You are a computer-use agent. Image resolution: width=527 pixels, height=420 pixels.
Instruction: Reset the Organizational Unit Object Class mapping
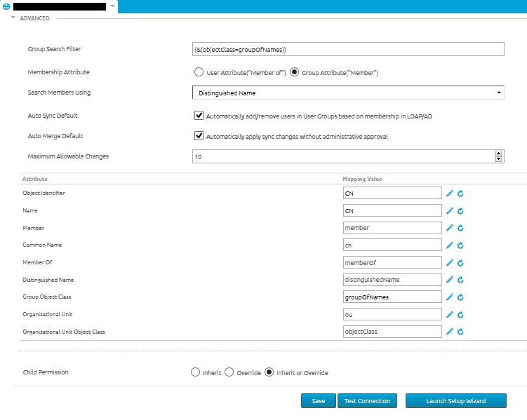pyautogui.click(x=461, y=332)
